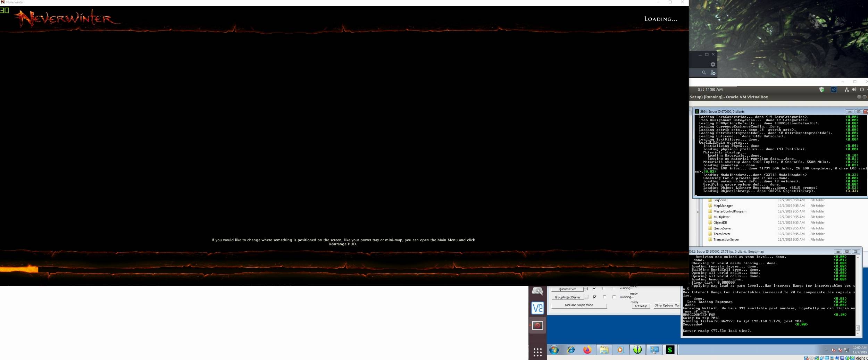Image resolution: width=868 pixels, height=360 pixels.
Task: Click the Neverwinter loading progress bar
Action: pos(344,269)
